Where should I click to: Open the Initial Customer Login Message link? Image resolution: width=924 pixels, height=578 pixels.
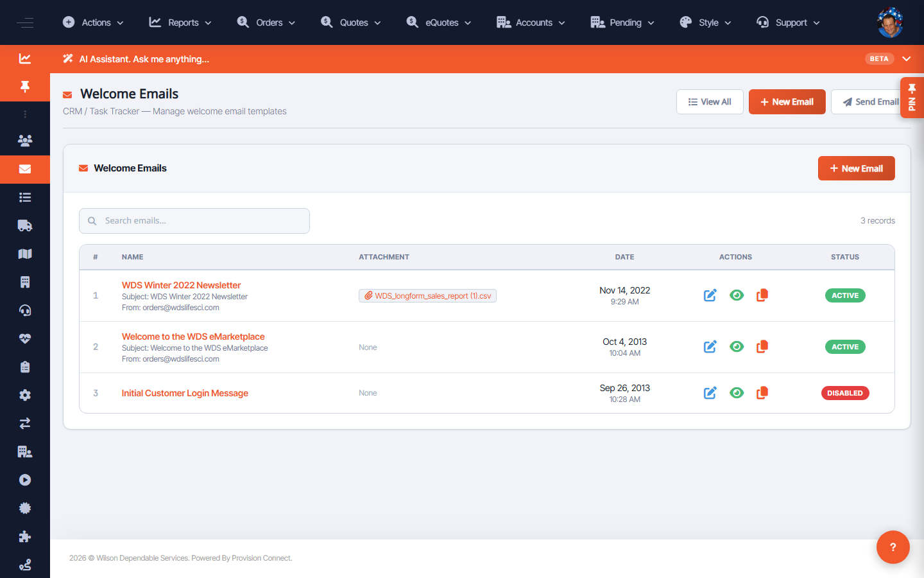(x=185, y=393)
